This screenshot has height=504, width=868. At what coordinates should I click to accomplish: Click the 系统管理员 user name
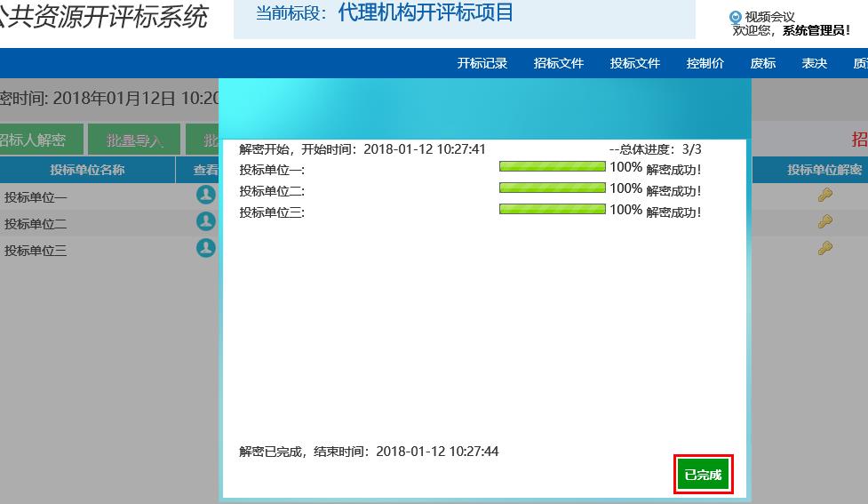point(816,30)
